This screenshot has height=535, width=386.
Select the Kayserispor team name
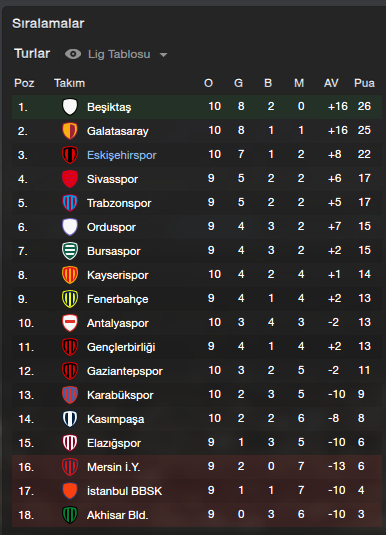[118, 275]
